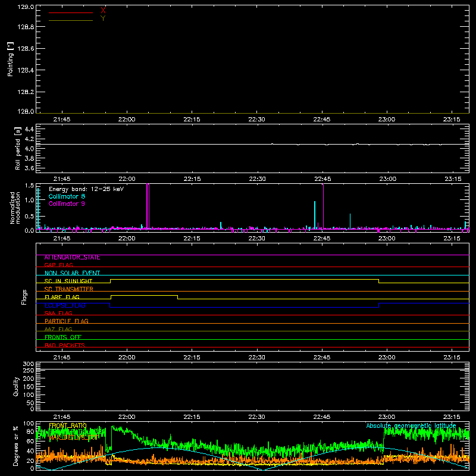Click the olive Y legend line
This screenshot has width=476, height=476.
coord(71,20)
